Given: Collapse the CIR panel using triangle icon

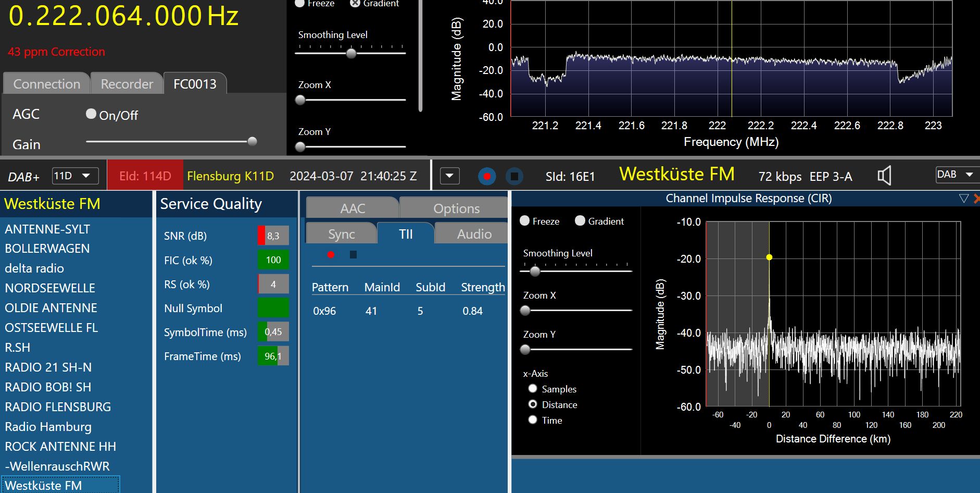Looking at the screenshot, I should [963, 199].
